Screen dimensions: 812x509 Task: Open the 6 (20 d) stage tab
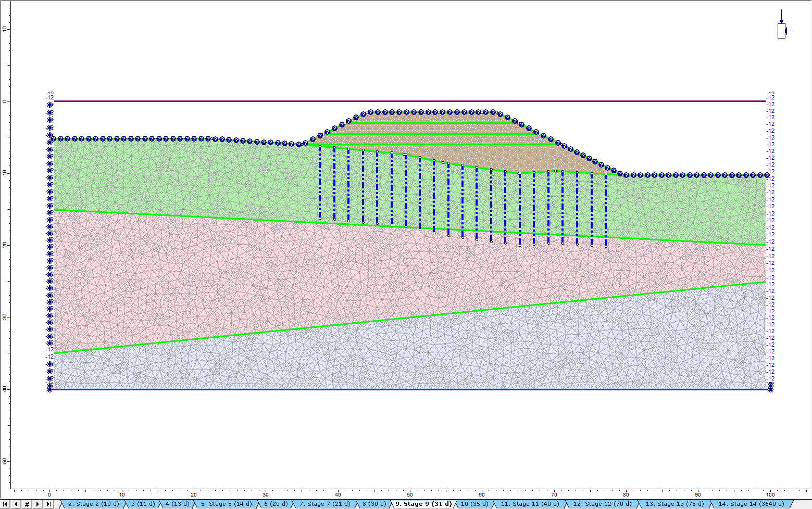pos(276,504)
